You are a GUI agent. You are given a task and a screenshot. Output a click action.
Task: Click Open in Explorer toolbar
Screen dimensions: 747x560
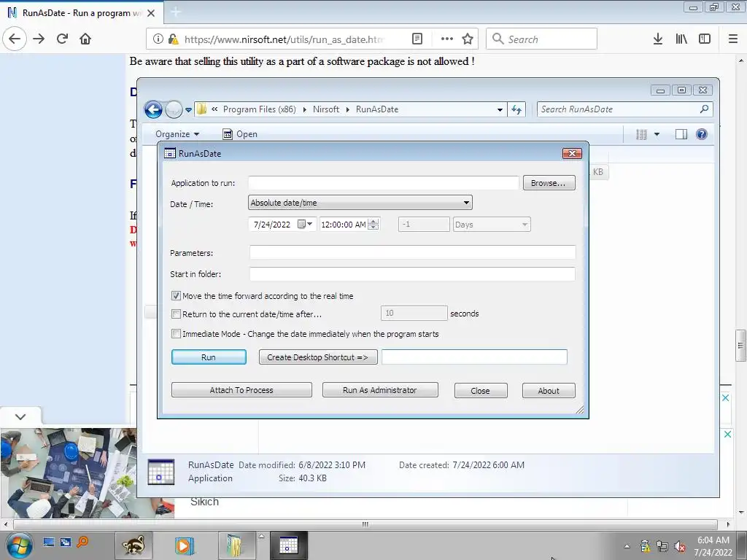coord(241,134)
